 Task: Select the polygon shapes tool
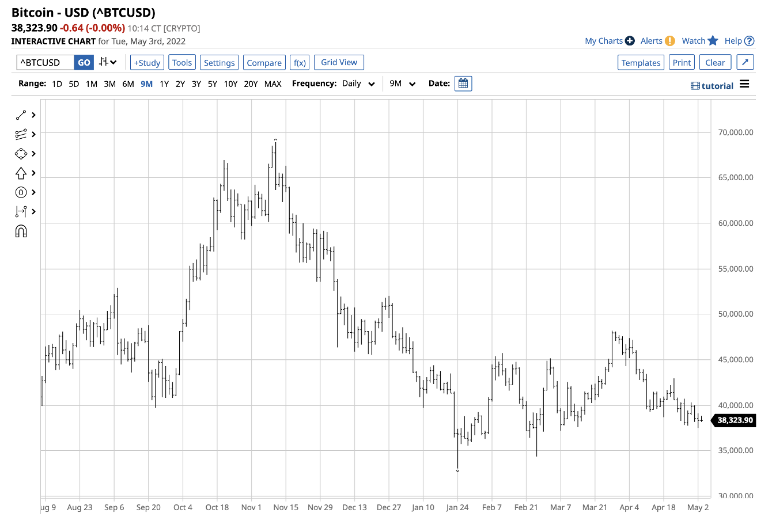(21, 154)
